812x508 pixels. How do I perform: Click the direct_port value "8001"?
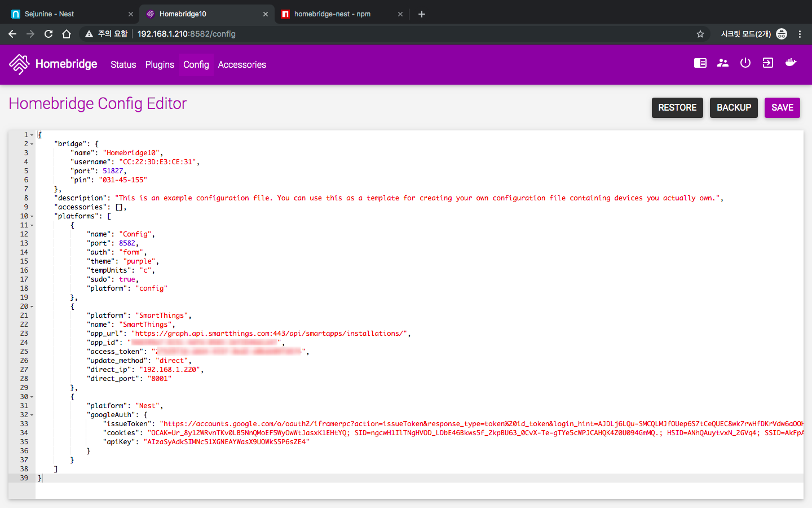pyautogui.click(x=160, y=379)
